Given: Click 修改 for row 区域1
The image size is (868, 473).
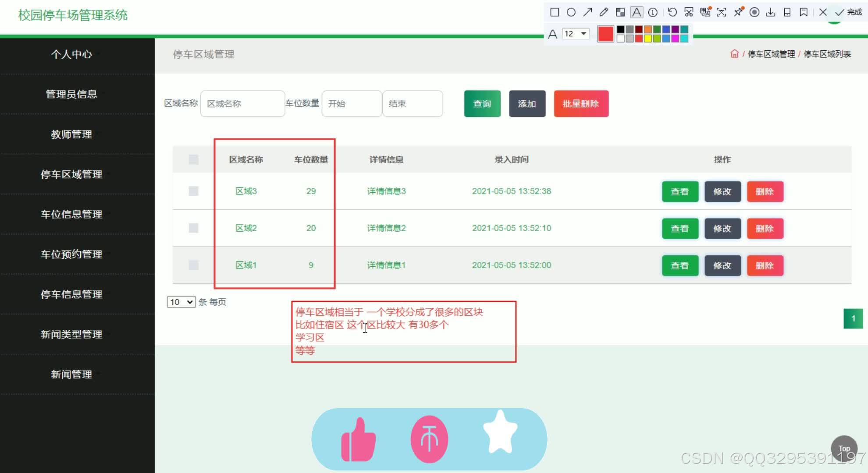Looking at the screenshot, I should (722, 266).
